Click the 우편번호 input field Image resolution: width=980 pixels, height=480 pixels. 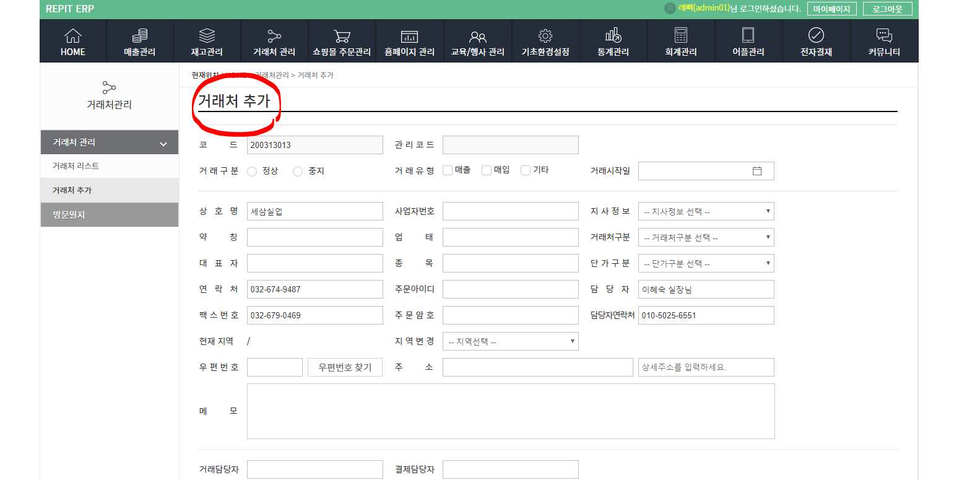coord(275,367)
